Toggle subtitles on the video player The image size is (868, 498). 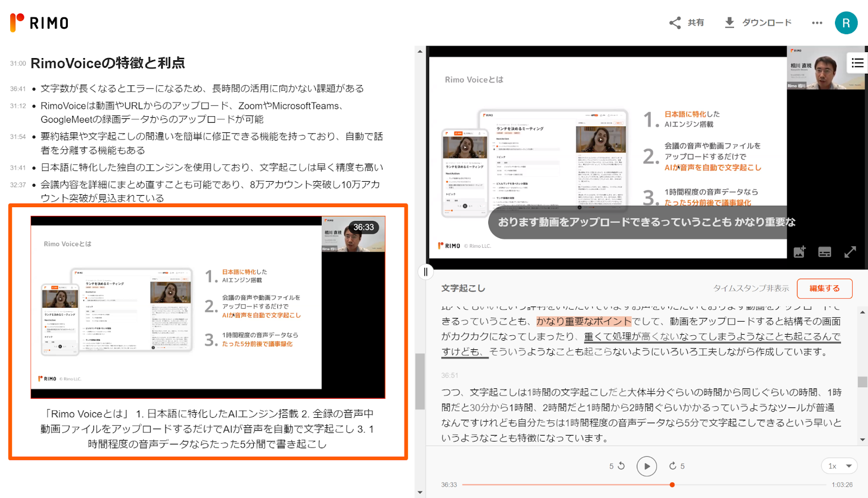tap(825, 251)
